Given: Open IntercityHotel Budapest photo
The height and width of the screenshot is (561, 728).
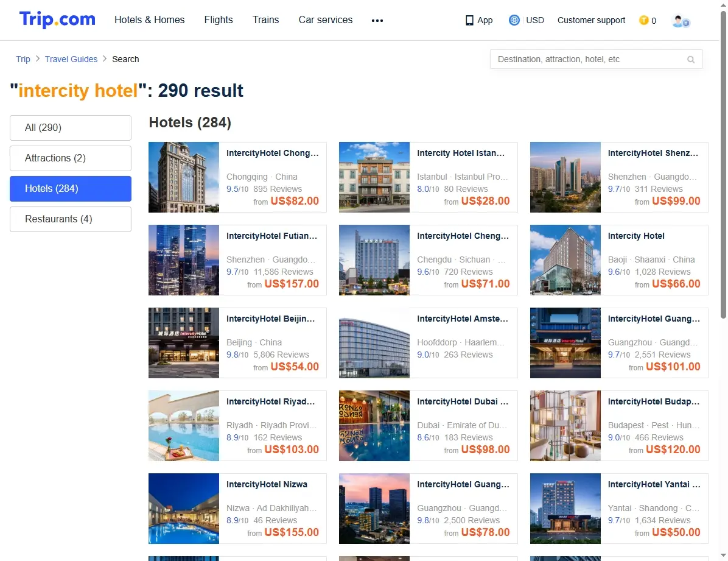Looking at the screenshot, I should point(565,425).
